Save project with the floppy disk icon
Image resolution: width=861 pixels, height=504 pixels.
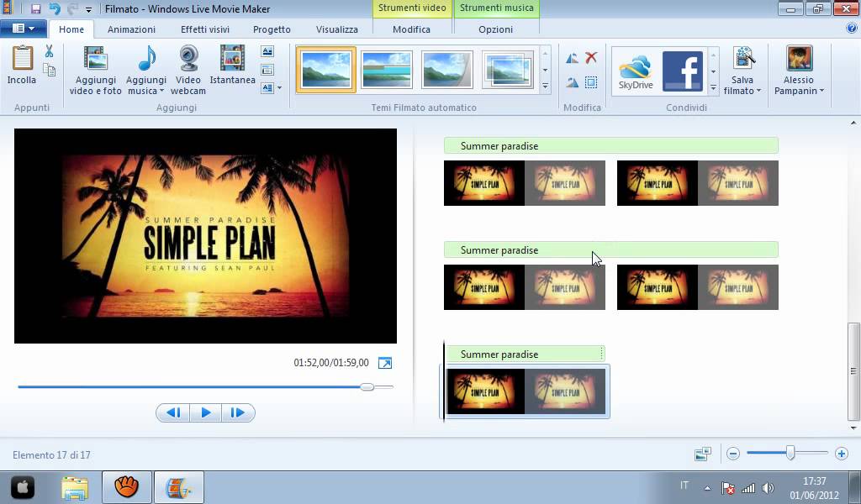pyautogui.click(x=35, y=8)
